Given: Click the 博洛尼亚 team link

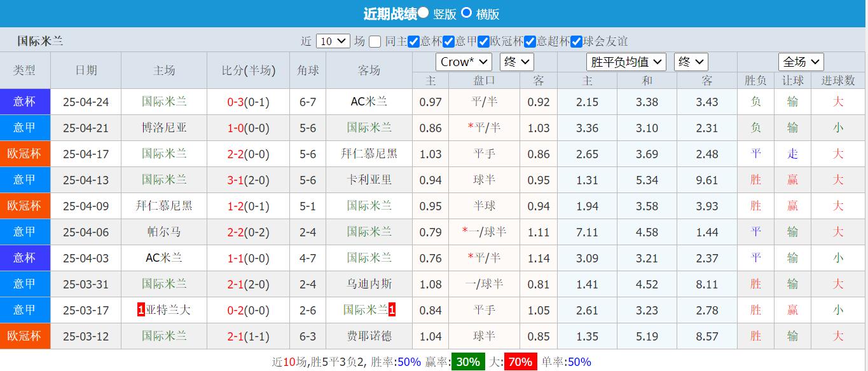Looking at the screenshot, I should coord(163,128).
